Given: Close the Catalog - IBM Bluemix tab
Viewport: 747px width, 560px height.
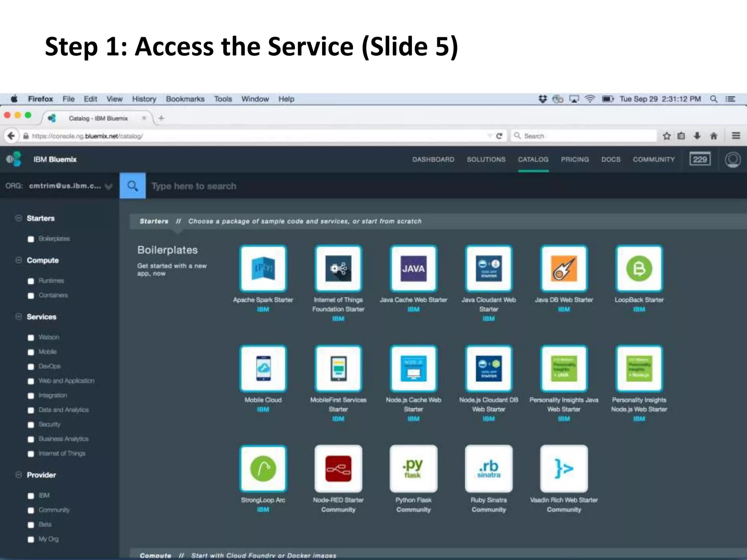Looking at the screenshot, I should 144,118.
